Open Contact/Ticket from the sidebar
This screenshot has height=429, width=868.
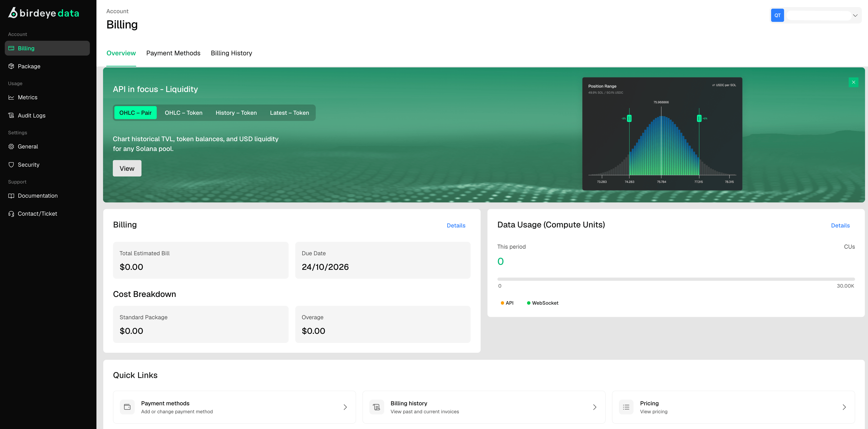pos(47,214)
